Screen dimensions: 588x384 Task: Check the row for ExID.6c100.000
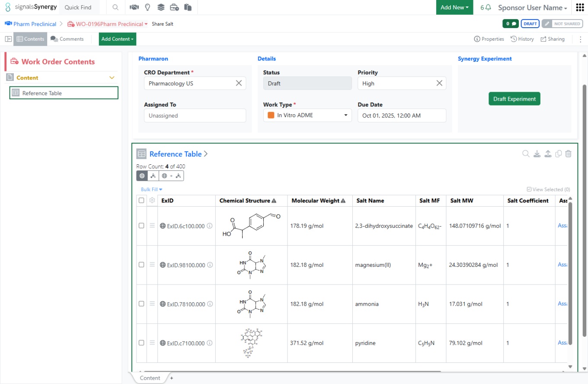tap(141, 226)
